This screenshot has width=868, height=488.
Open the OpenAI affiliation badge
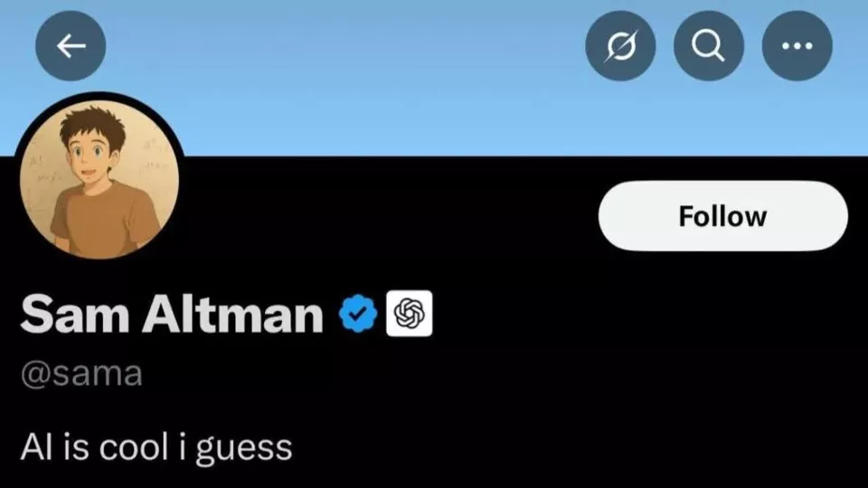pos(409,314)
